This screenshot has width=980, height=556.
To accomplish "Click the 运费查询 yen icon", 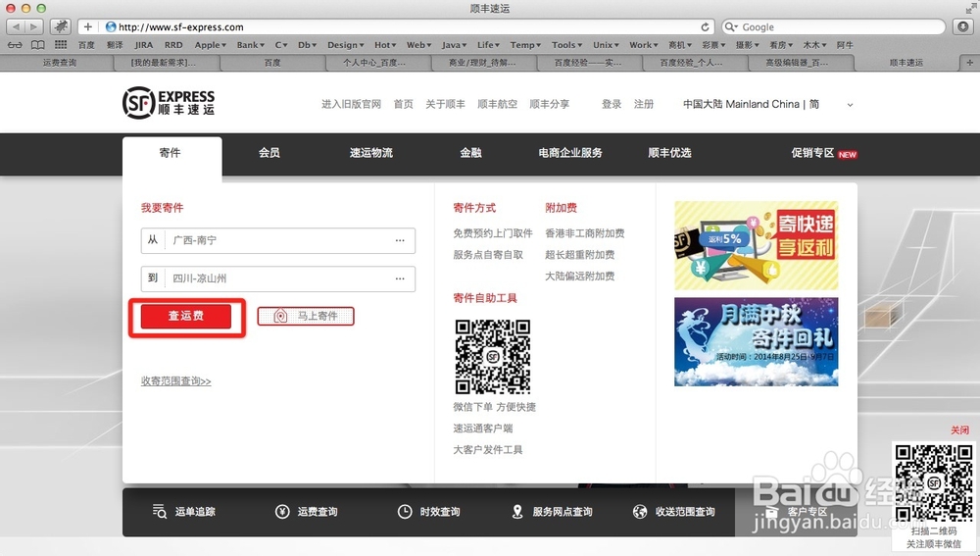I will 282,512.
